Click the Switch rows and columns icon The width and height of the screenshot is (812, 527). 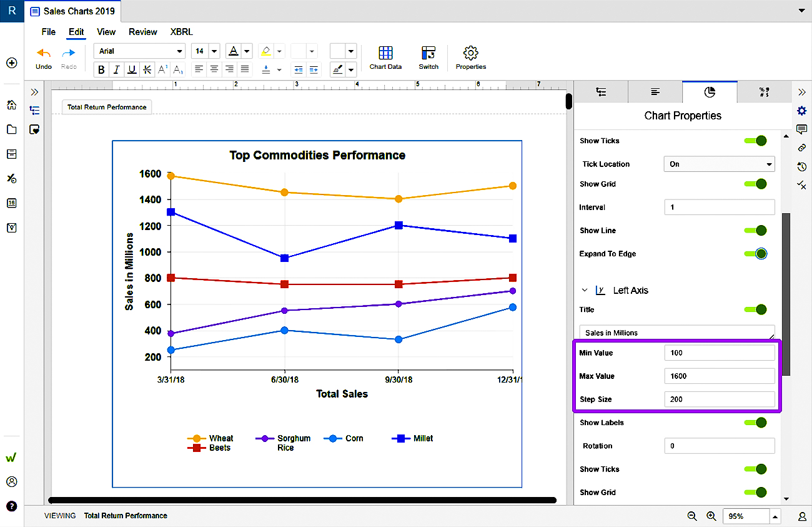428,57
